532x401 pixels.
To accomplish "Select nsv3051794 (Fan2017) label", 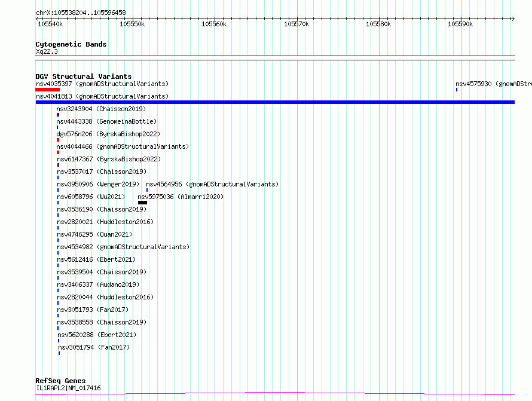I will click(94, 347).
